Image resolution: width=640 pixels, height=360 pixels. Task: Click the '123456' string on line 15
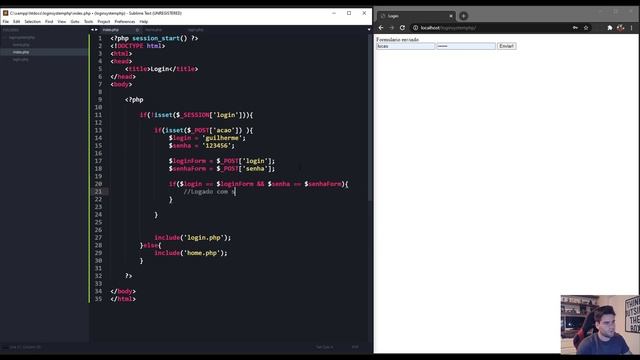click(x=217, y=146)
